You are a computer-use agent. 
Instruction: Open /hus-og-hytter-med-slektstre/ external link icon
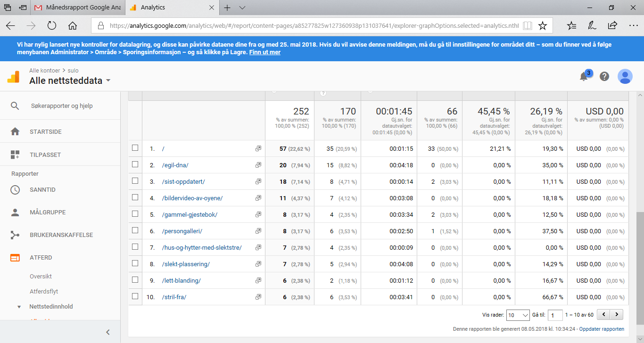tap(258, 247)
